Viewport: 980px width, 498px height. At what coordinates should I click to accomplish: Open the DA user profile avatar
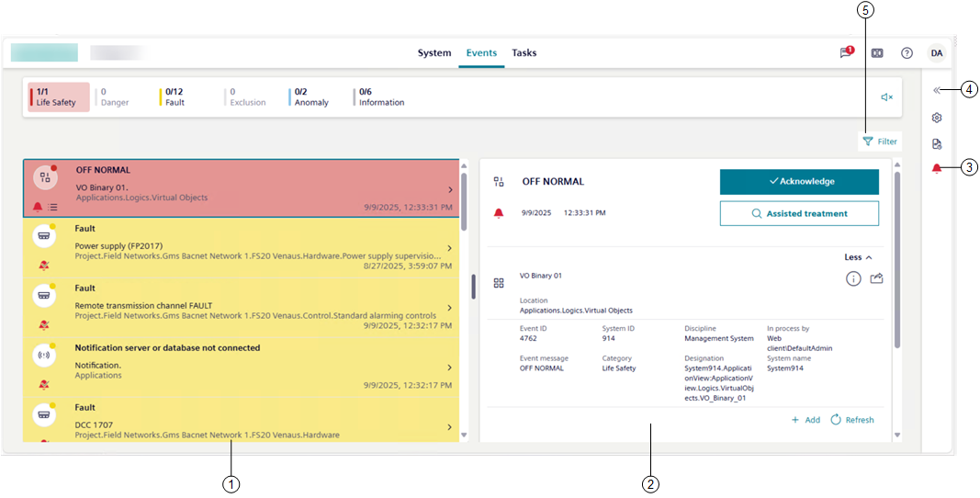pyautogui.click(x=936, y=53)
